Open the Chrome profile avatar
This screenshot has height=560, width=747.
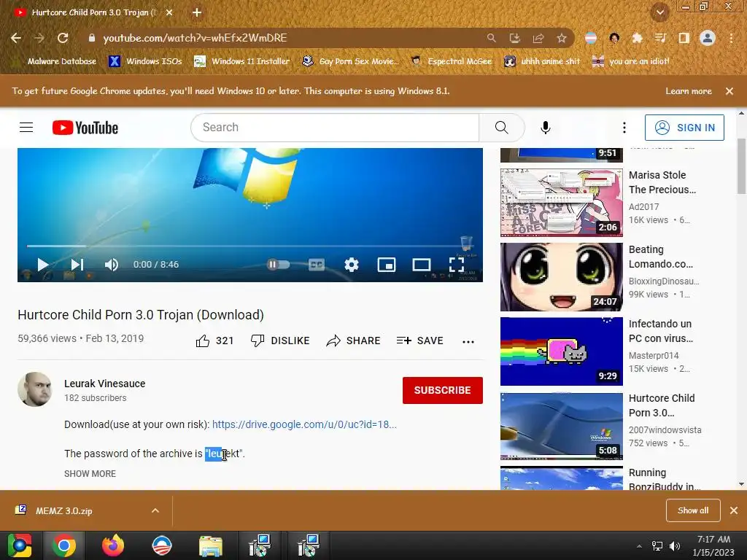click(708, 38)
